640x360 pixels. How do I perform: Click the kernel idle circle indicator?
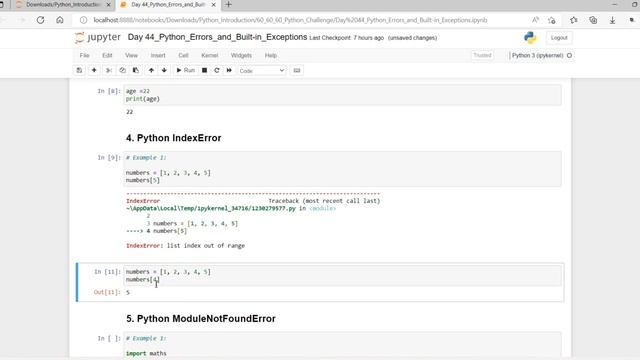click(x=569, y=55)
